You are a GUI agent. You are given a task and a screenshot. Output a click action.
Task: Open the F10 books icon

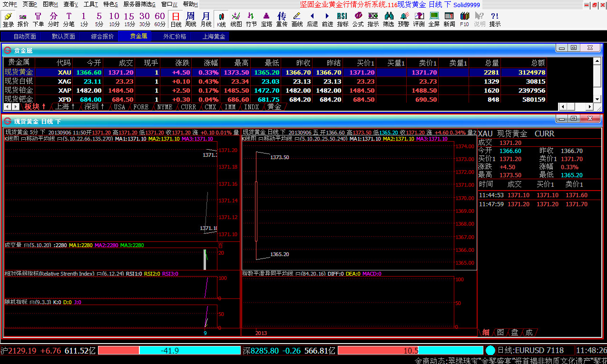click(464, 19)
